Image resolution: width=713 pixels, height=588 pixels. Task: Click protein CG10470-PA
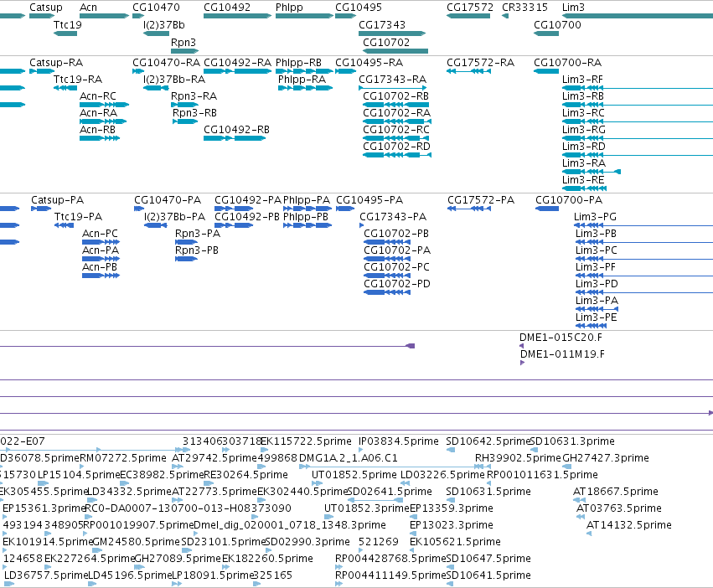point(139,209)
